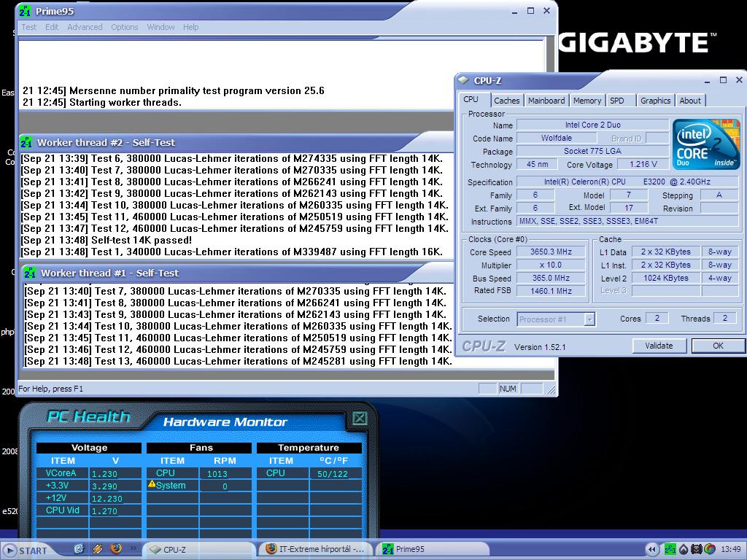Switch to About tab in CPU-Z
This screenshot has width=747, height=560.
point(690,101)
